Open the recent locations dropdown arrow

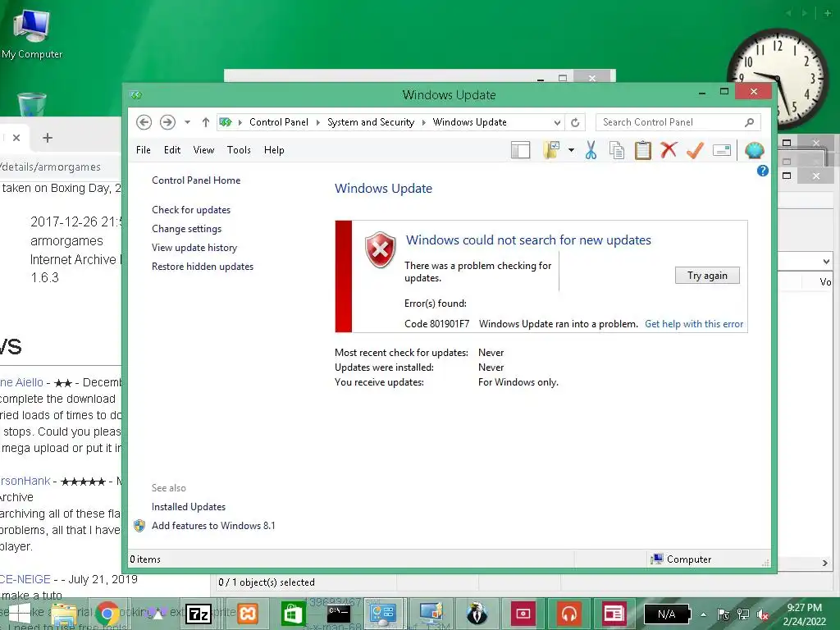pyautogui.click(x=188, y=122)
